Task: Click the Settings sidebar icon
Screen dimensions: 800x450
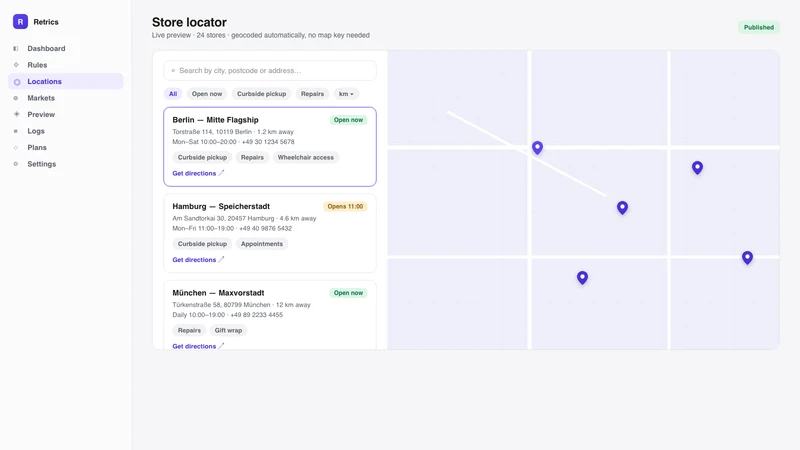Action: click(16, 164)
